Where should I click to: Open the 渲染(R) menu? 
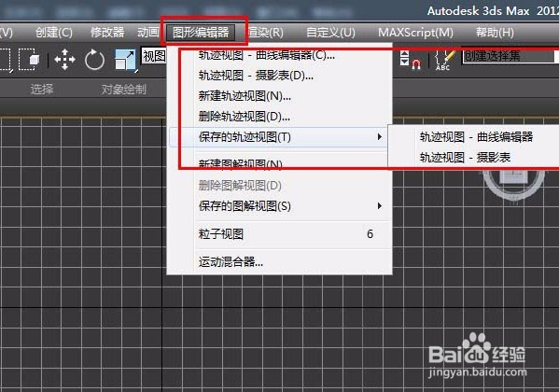click(266, 33)
